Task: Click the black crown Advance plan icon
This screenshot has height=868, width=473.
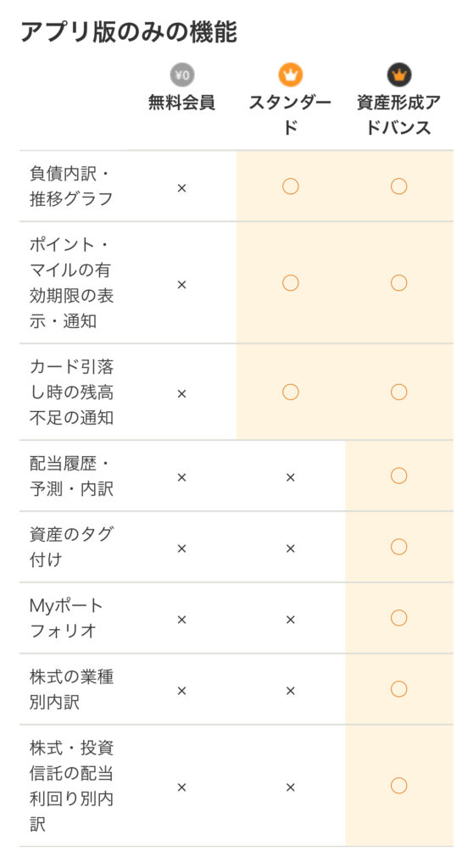Action: pyautogui.click(x=398, y=75)
